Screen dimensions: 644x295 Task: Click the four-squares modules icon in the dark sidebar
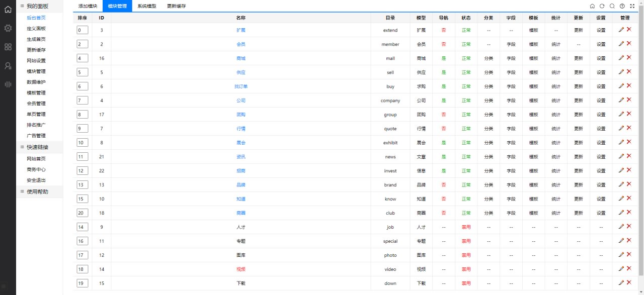click(x=8, y=47)
